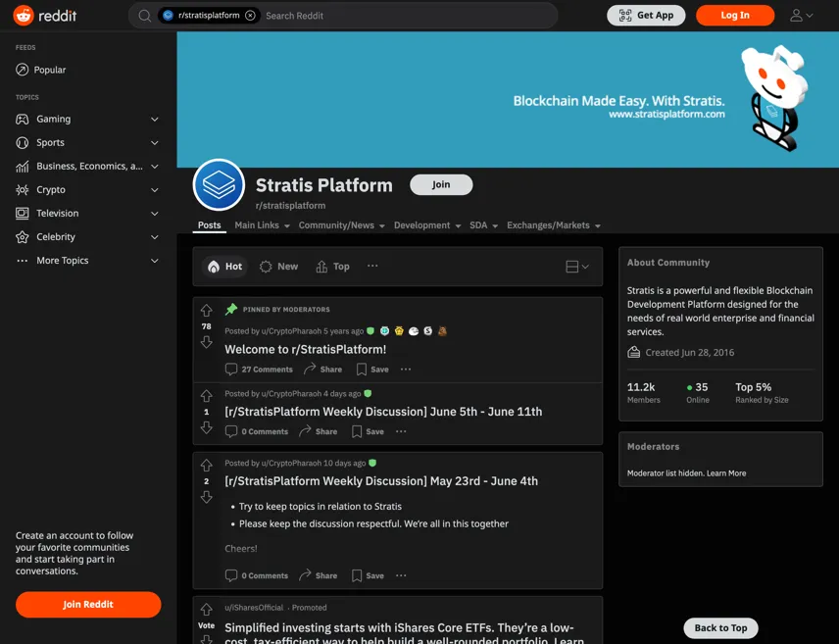Sort posts by Top
839x644 pixels.
pyautogui.click(x=332, y=266)
